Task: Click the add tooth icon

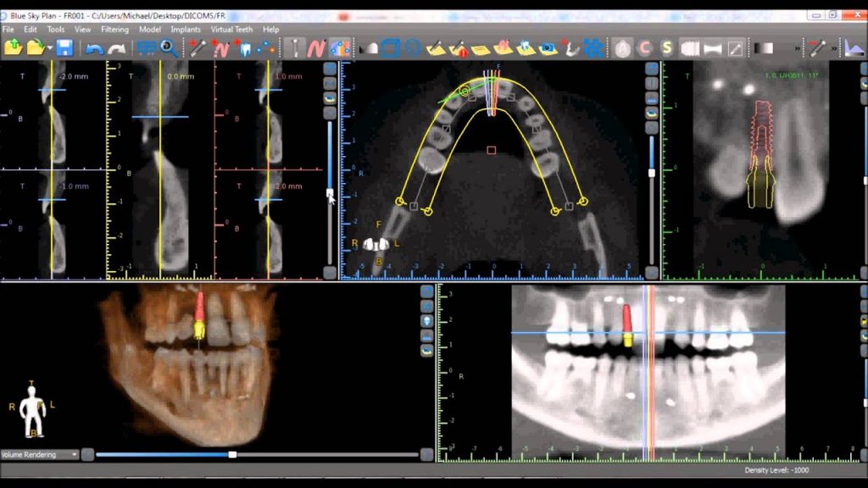Action: 244,48
